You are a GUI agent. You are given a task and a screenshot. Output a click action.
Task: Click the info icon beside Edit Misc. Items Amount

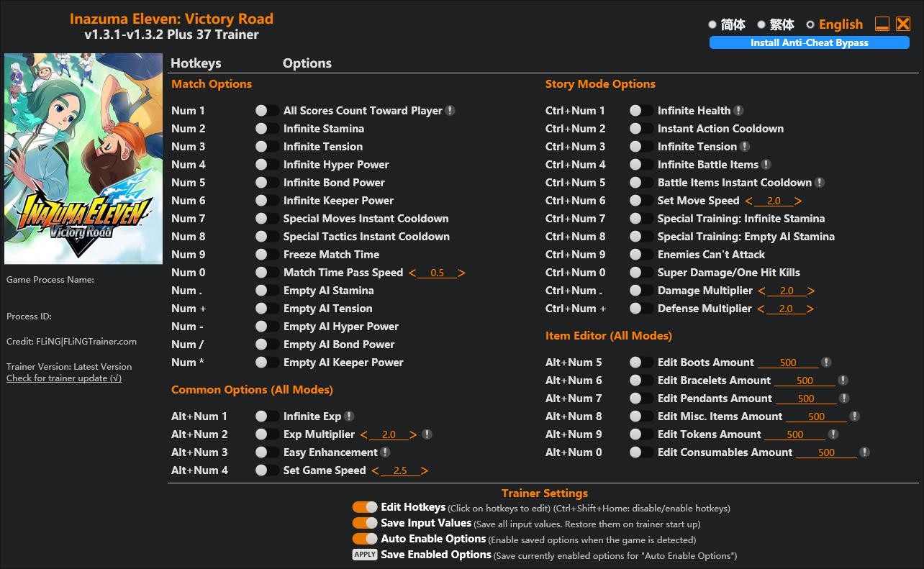pos(854,416)
